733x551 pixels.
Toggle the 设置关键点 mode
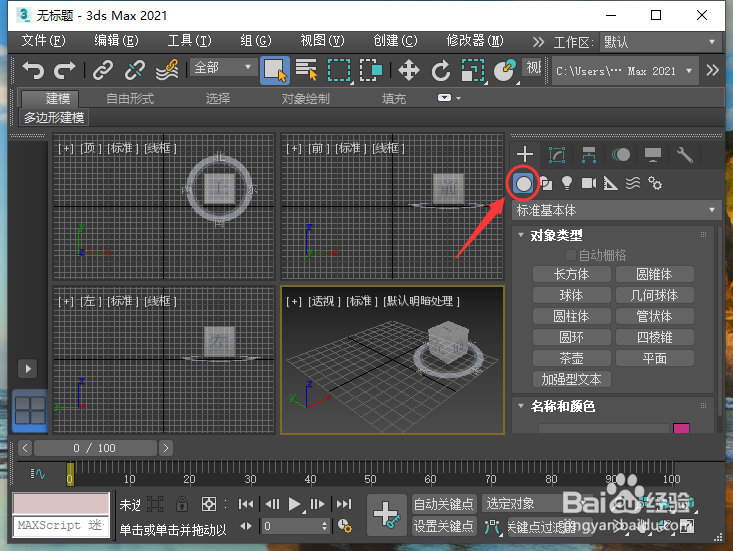pyautogui.click(x=444, y=526)
